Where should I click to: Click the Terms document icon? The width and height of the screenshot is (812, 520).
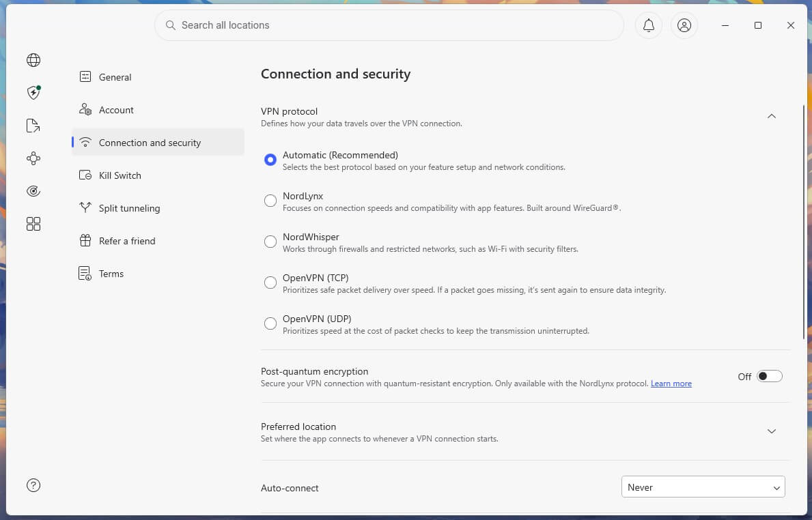[85, 273]
